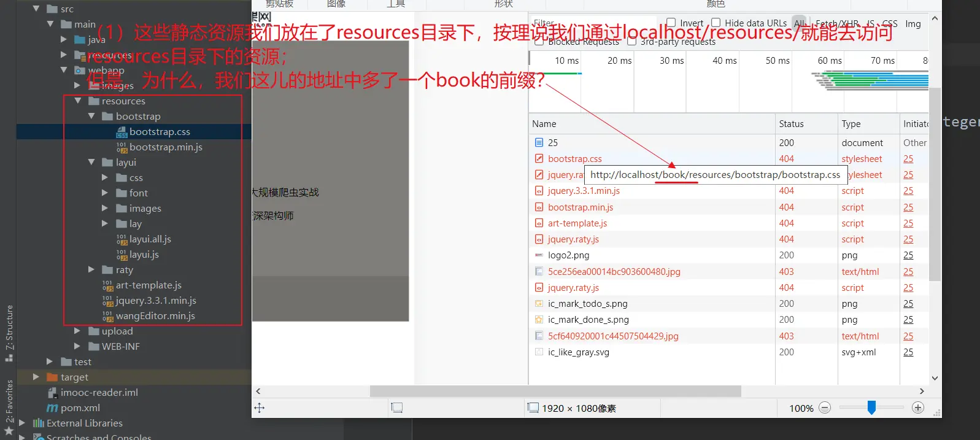Click the zoom in plus button in Paint

pyautogui.click(x=918, y=407)
